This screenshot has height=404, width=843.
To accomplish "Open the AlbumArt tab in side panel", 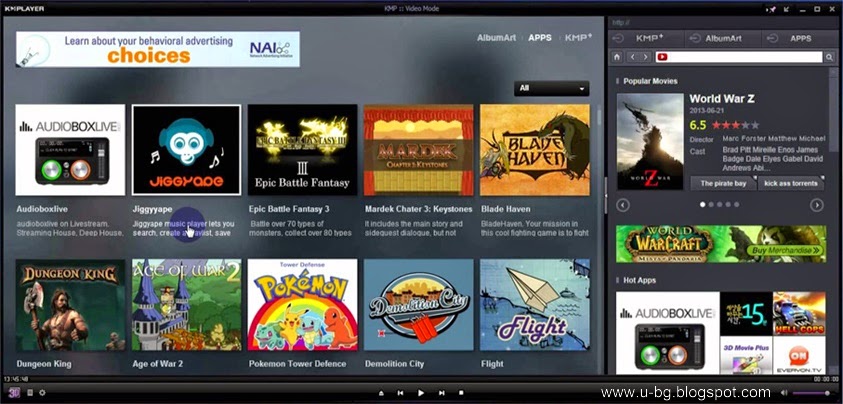I will (x=723, y=38).
